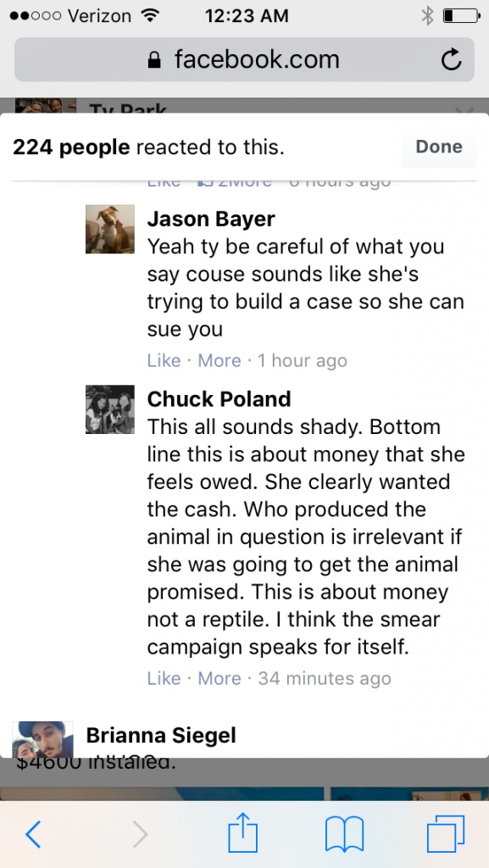Image resolution: width=489 pixels, height=868 pixels.
Task: Like Jason Bayer's comment
Action: (x=164, y=361)
